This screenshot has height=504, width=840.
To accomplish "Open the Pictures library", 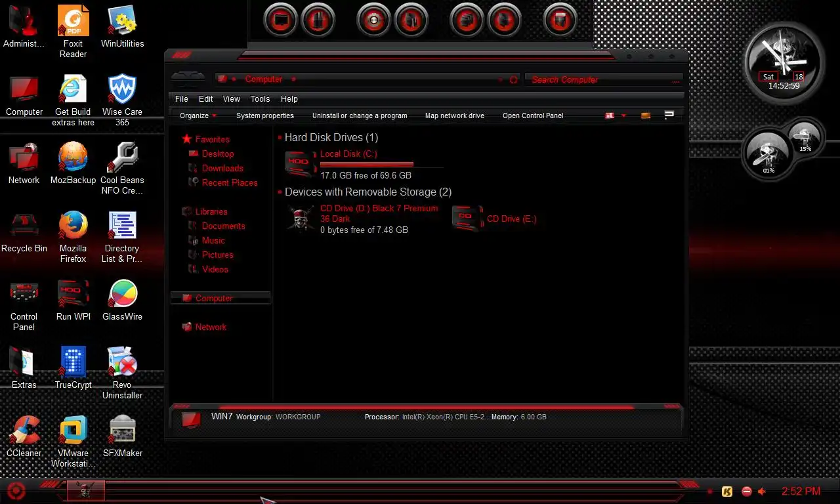I will point(211,255).
